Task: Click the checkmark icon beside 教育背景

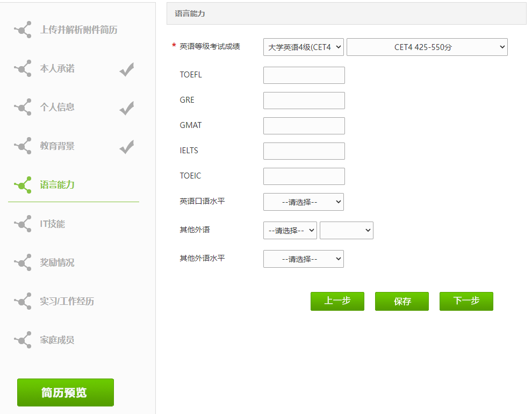Action: click(126, 146)
